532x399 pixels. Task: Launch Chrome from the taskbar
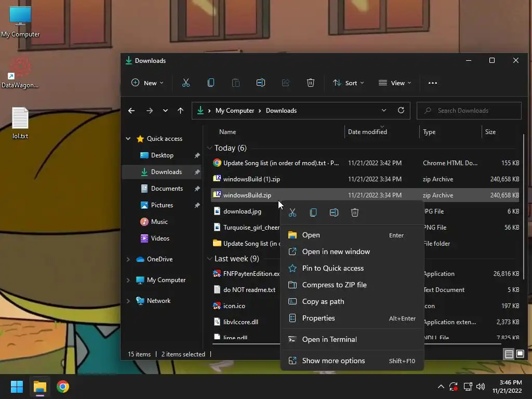(x=63, y=387)
